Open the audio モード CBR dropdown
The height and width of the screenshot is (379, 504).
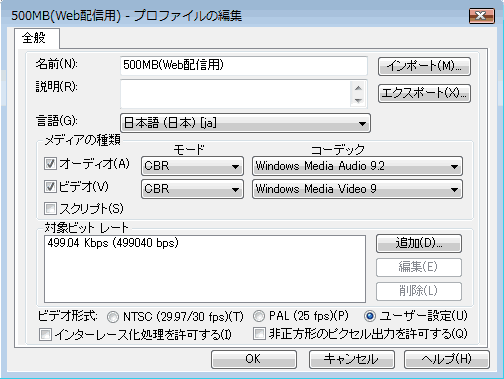click(192, 166)
